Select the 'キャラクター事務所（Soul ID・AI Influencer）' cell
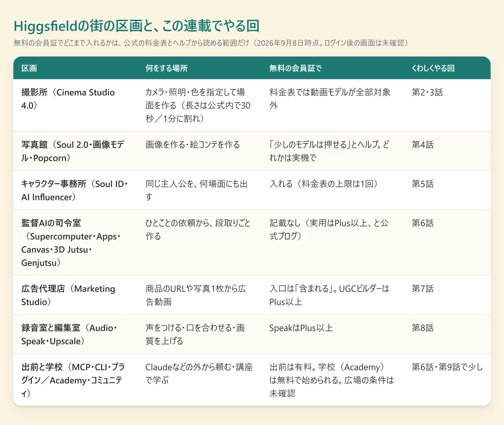This screenshot has height=425, width=504. click(x=75, y=190)
